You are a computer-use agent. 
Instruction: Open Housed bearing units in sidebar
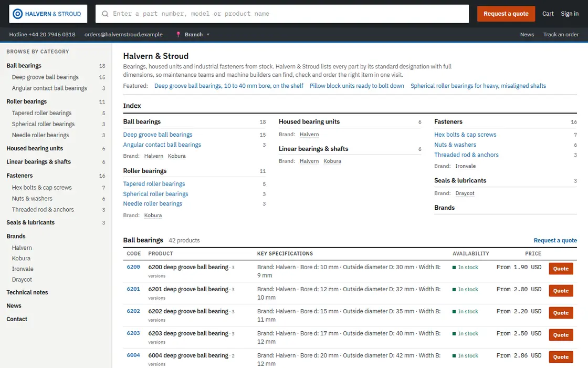pyautogui.click(x=35, y=148)
